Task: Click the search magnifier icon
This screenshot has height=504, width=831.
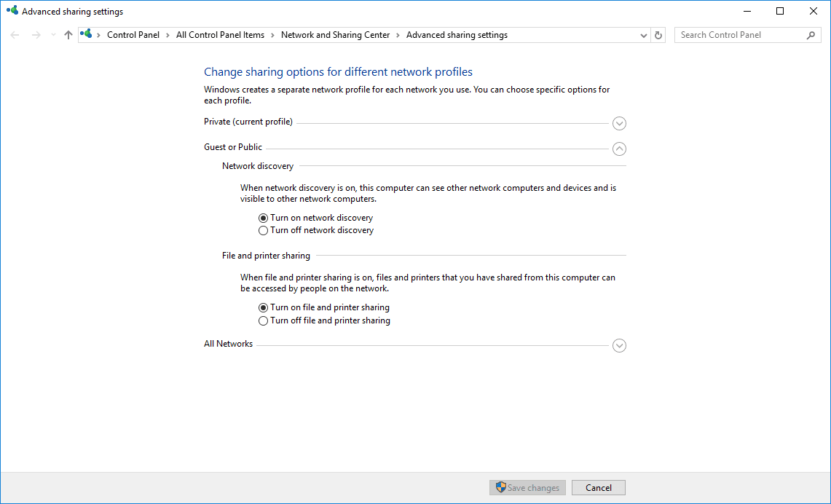Action: (811, 35)
